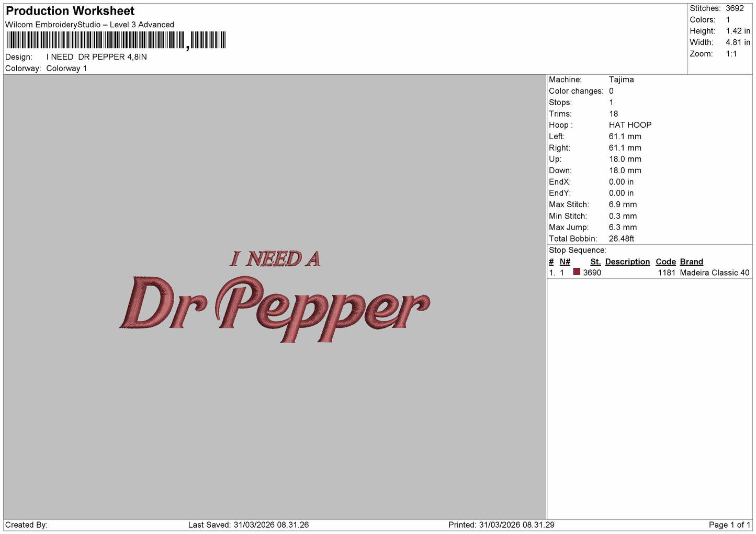756x534 pixels.
Task: Click the Stop Sequence heading
Action: [x=577, y=251]
